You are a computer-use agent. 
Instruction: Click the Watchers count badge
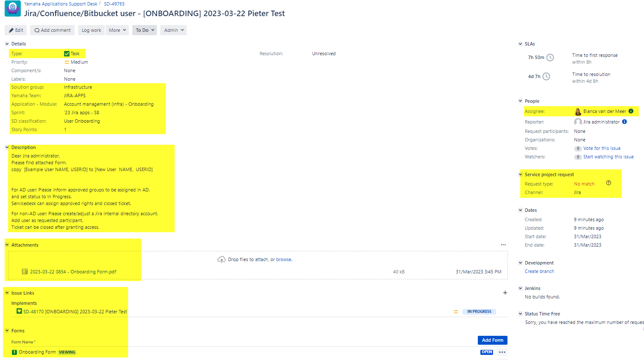pyautogui.click(x=578, y=157)
